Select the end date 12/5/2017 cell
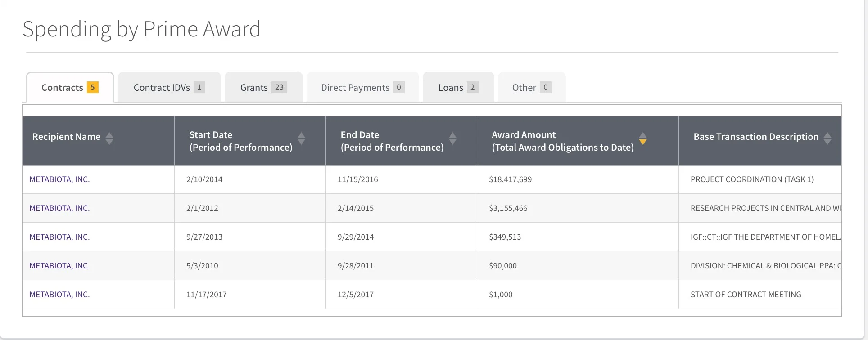The width and height of the screenshot is (868, 340). pos(401,295)
